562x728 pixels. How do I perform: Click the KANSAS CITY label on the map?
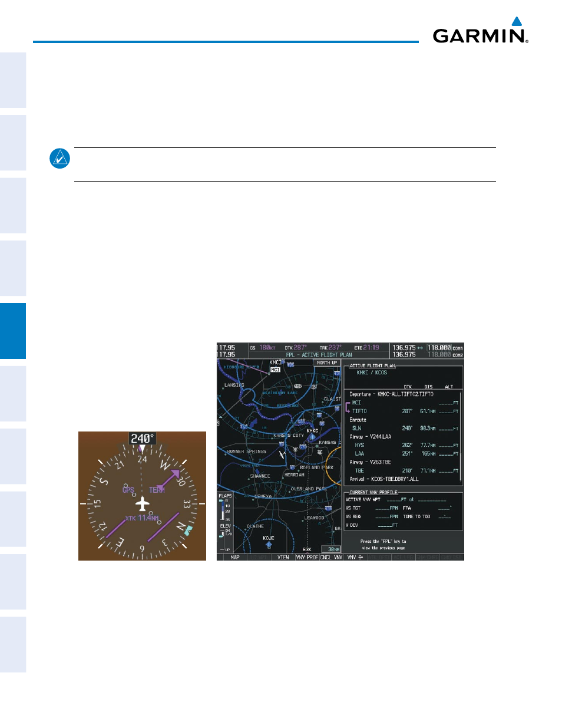coord(289,436)
